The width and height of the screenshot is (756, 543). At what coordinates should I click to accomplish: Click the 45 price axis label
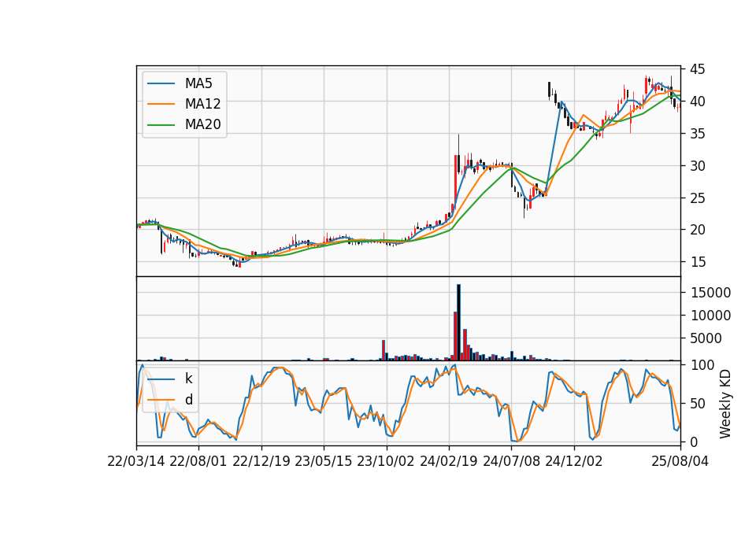tap(697, 69)
